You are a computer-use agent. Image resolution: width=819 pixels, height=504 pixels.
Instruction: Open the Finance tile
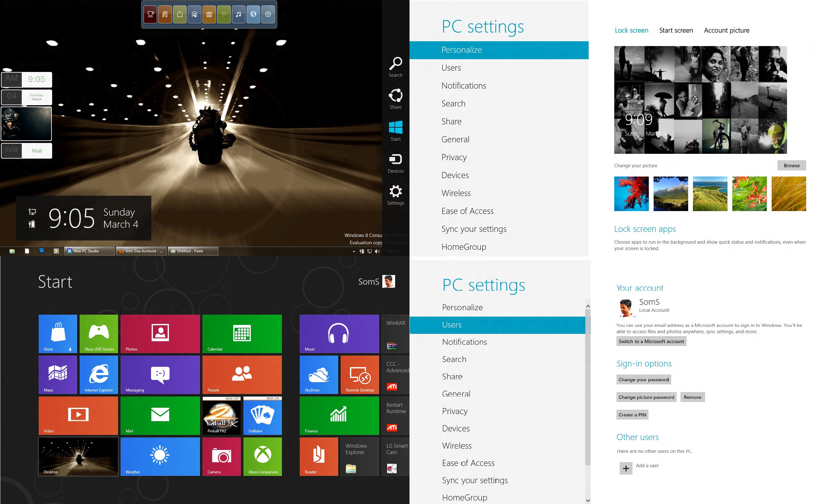339,416
